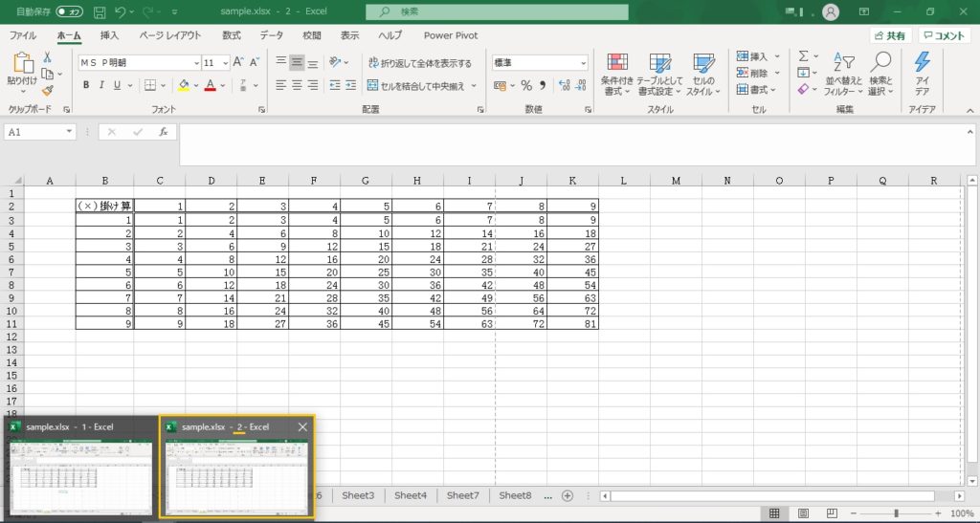Click the 共有 share button
Viewport: 980px width, 523px height.
coord(889,35)
